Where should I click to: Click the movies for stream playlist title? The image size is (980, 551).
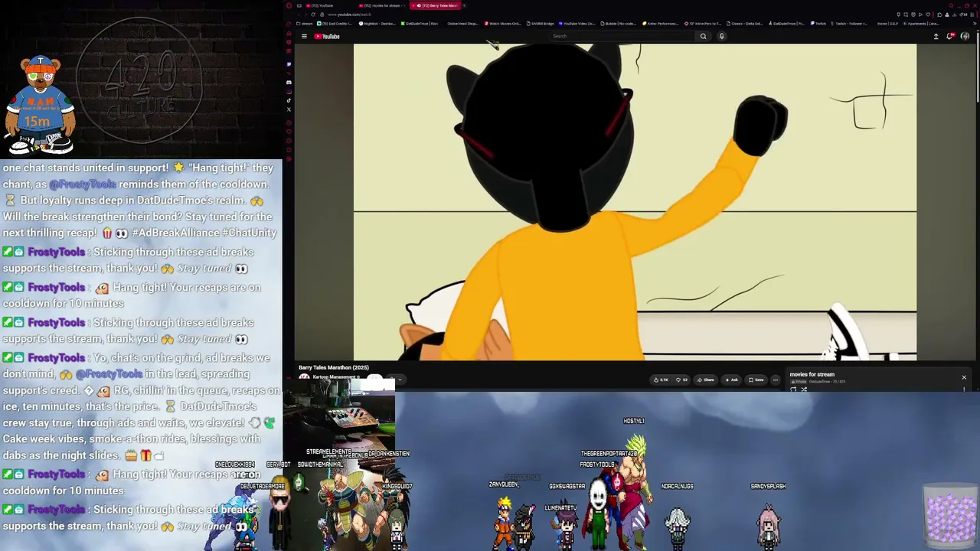[812, 375]
